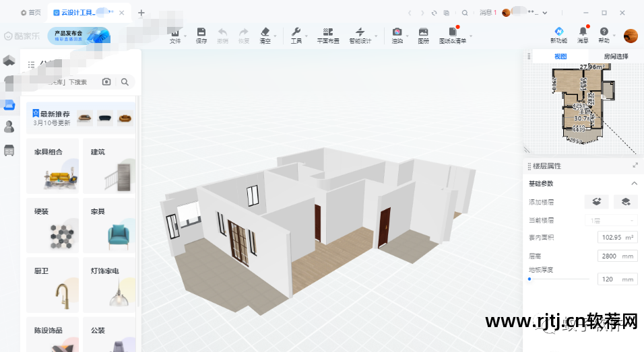This screenshot has height=352, width=644.
Task: Click the add floor below button
Action: tap(626, 202)
